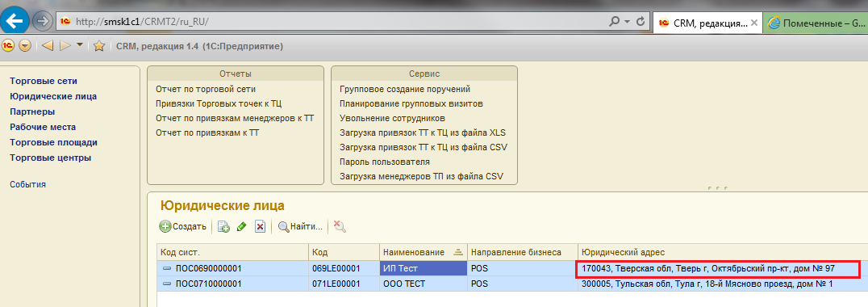Click the address bar URL field
Image resolution: width=868 pixels, height=307 pixels.
click(332, 22)
